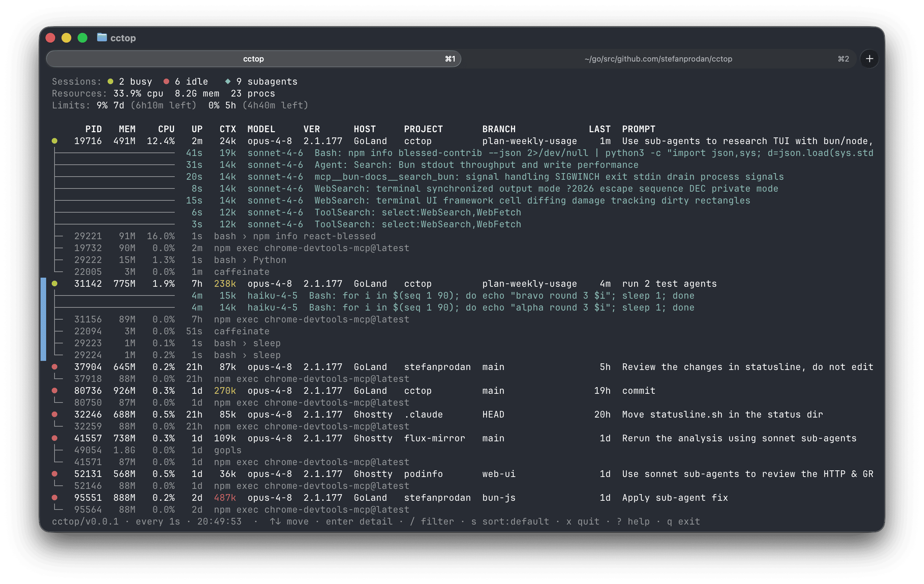The image size is (924, 584).
Task: Click the red 487k context value
Action: pyautogui.click(x=225, y=498)
